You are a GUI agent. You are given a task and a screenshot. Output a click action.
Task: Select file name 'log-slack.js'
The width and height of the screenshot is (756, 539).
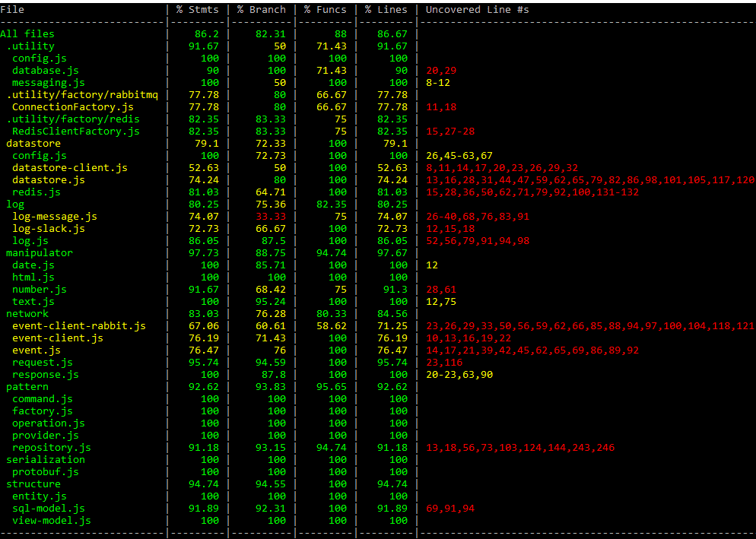coord(48,229)
